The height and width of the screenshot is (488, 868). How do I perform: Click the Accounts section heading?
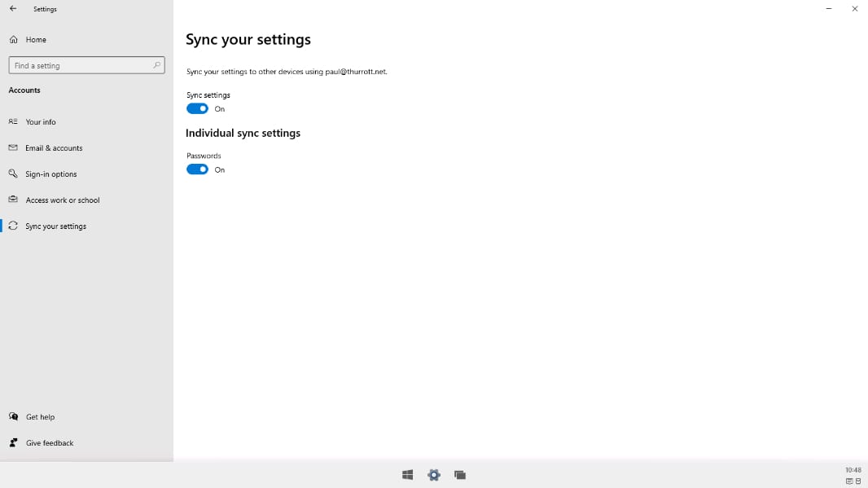coord(24,90)
